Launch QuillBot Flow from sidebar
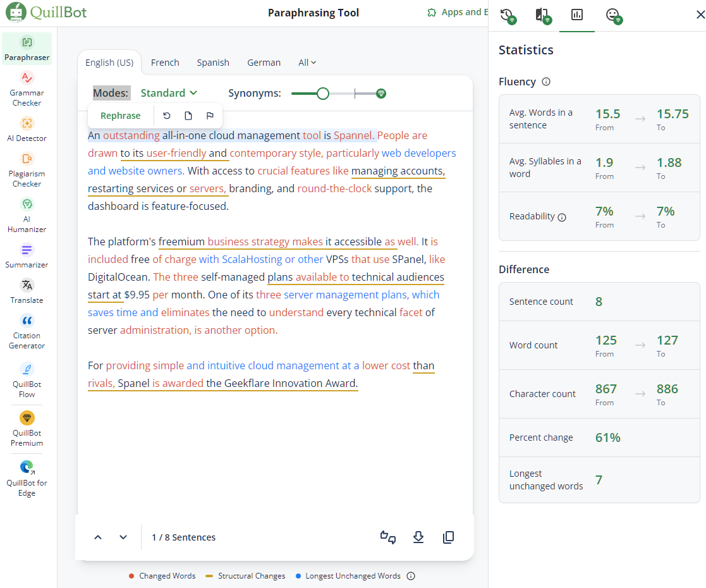The width and height of the screenshot is (706, 588). click(x=27, y=380)
